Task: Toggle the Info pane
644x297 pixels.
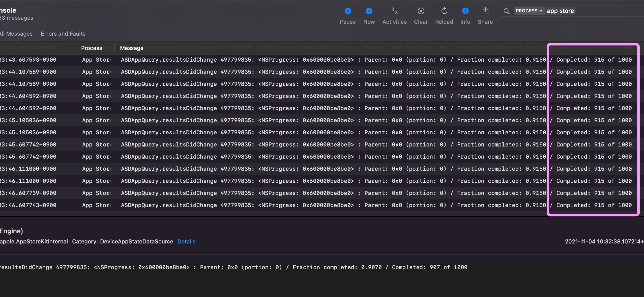Action: pyautogui.click(x=465, y=11)
